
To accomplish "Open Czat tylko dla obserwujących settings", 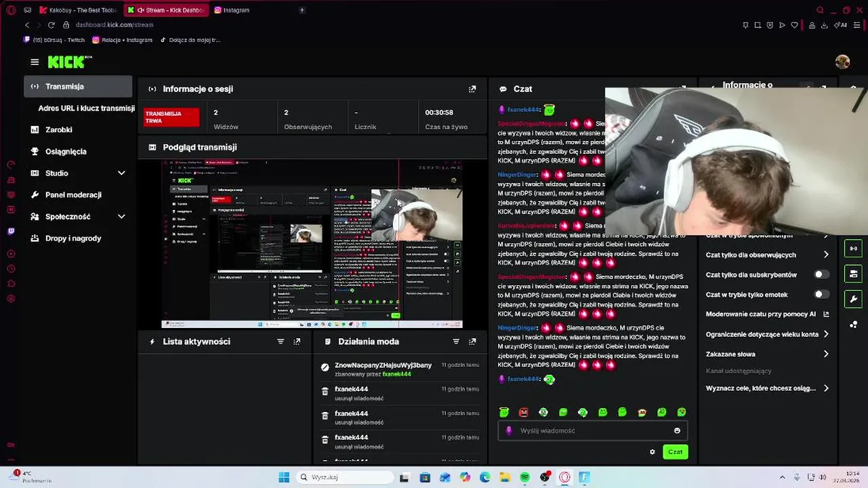I will point(767,255).
